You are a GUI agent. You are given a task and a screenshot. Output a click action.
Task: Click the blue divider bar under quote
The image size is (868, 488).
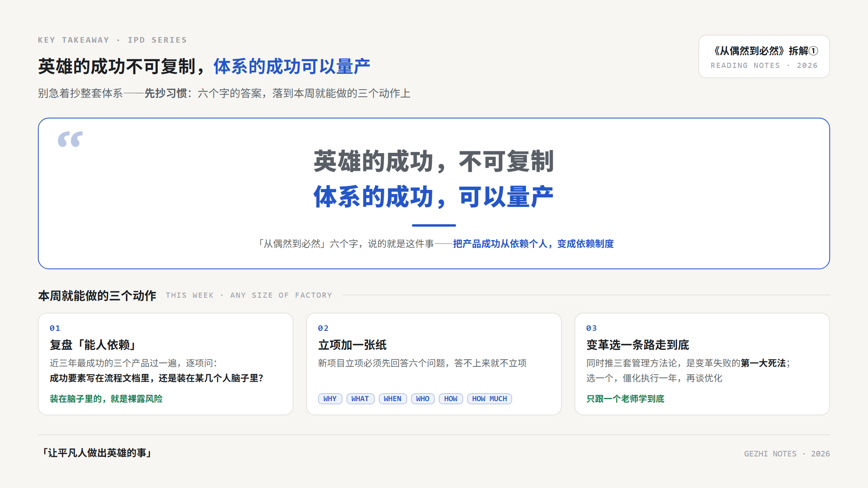(x=434, y=225)
